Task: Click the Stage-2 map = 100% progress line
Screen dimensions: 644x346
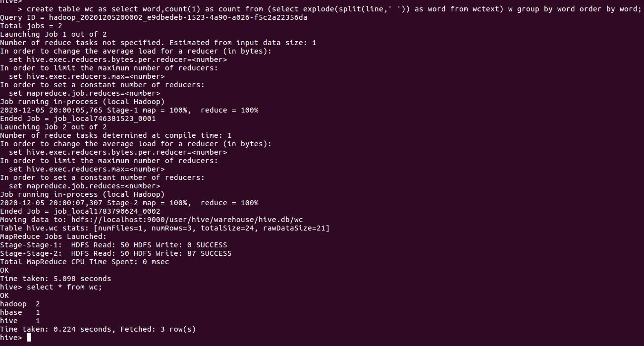Action: 129,203
